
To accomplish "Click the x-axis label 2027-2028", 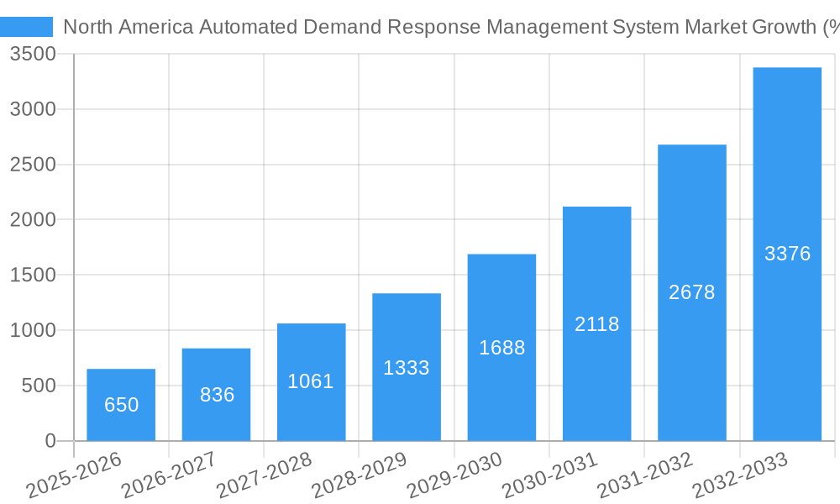I will 264,475.
